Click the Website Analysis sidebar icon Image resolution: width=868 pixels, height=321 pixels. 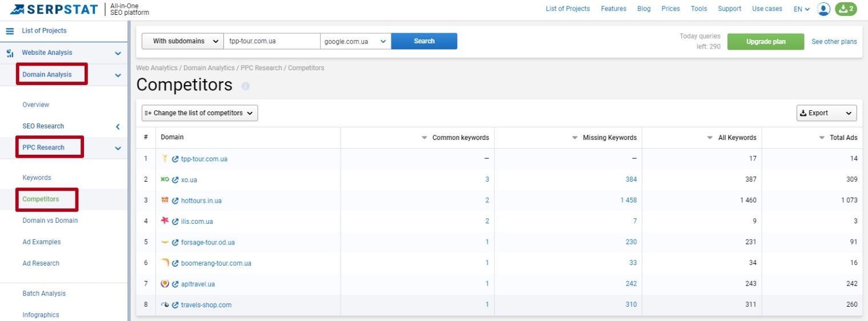tap(10, 53)
